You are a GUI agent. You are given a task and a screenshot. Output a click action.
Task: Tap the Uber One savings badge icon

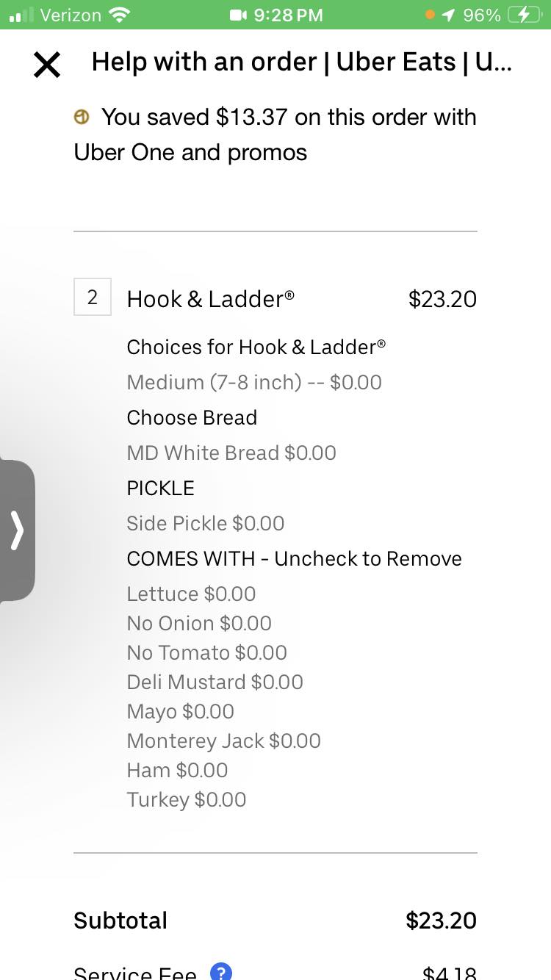(x=82, y=117)
